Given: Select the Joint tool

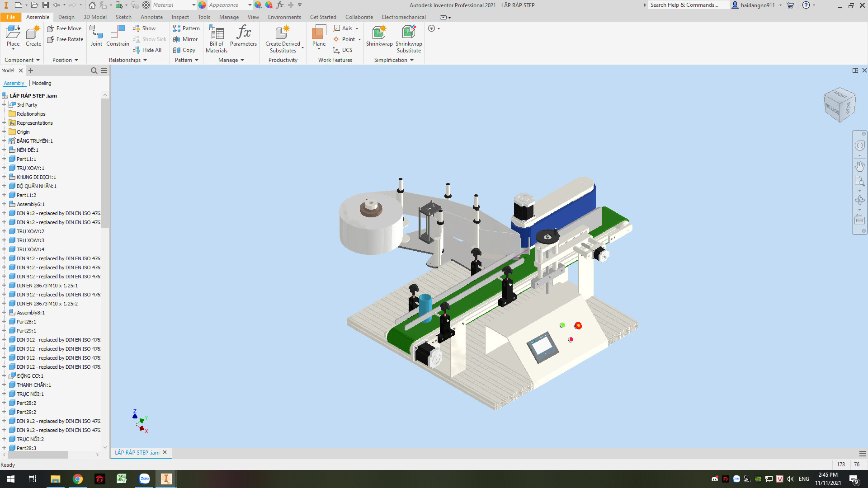Looking at the screenshot, I should pyautogui.click(x=96, y=35).
